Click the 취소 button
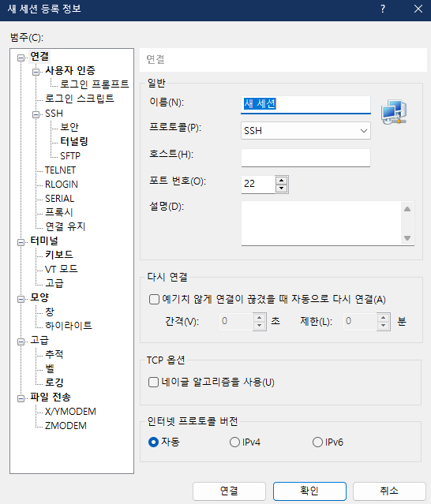Viewport: 431px width, 504px height. [389, 491]
